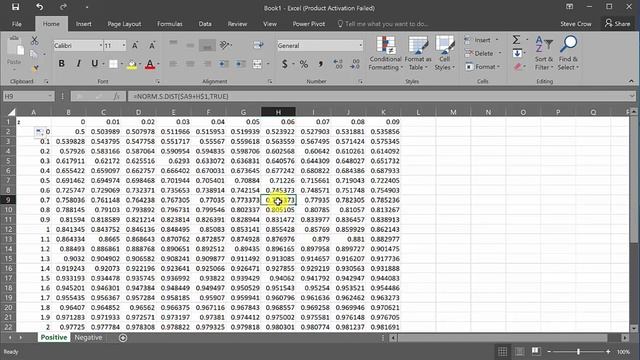This screenshot has height=360, width=640.
Task: Toggle Italic formatting
Action: (x=78, y=64)
